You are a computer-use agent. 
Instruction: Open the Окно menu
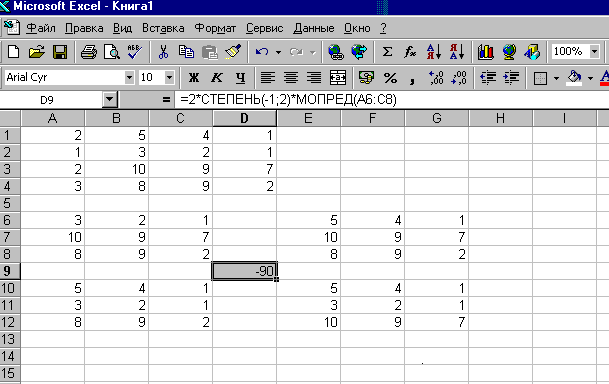tap(357, 28)
